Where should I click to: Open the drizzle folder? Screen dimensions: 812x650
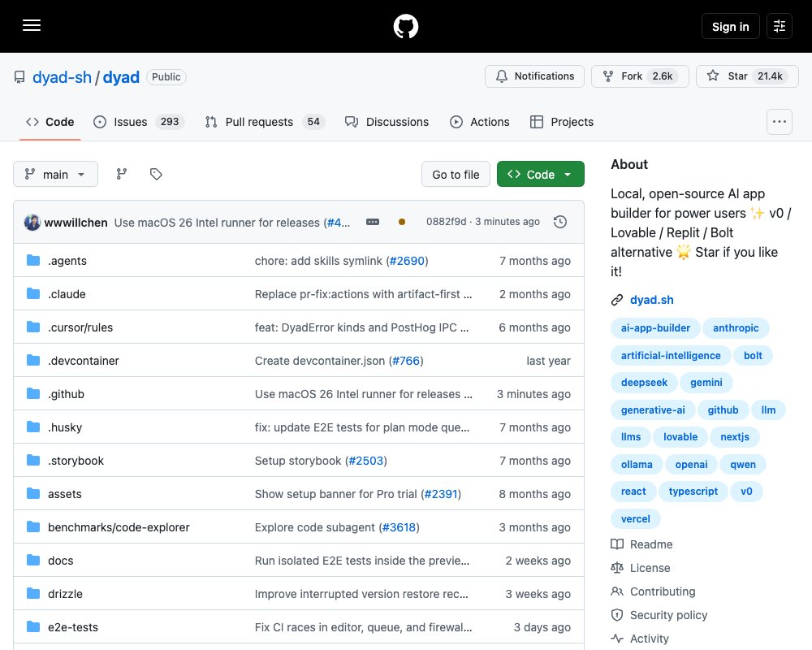[x=65, y=593]
